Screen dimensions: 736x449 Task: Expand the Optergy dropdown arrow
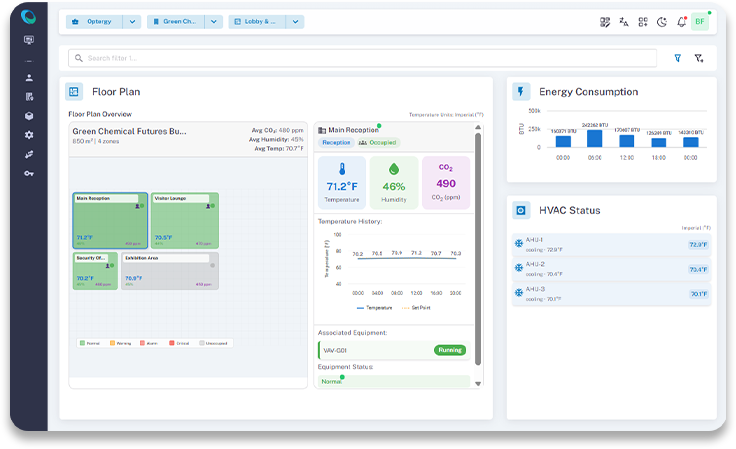point(132,22)
